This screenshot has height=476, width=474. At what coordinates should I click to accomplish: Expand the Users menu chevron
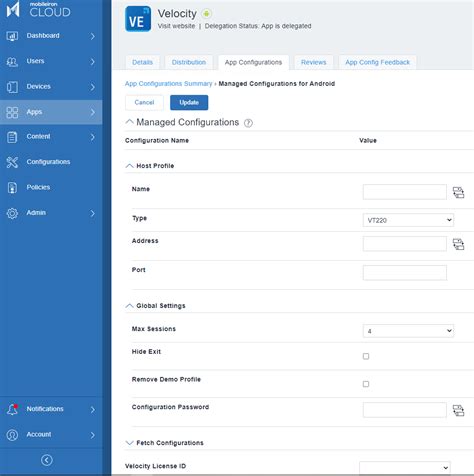[93, 62]
